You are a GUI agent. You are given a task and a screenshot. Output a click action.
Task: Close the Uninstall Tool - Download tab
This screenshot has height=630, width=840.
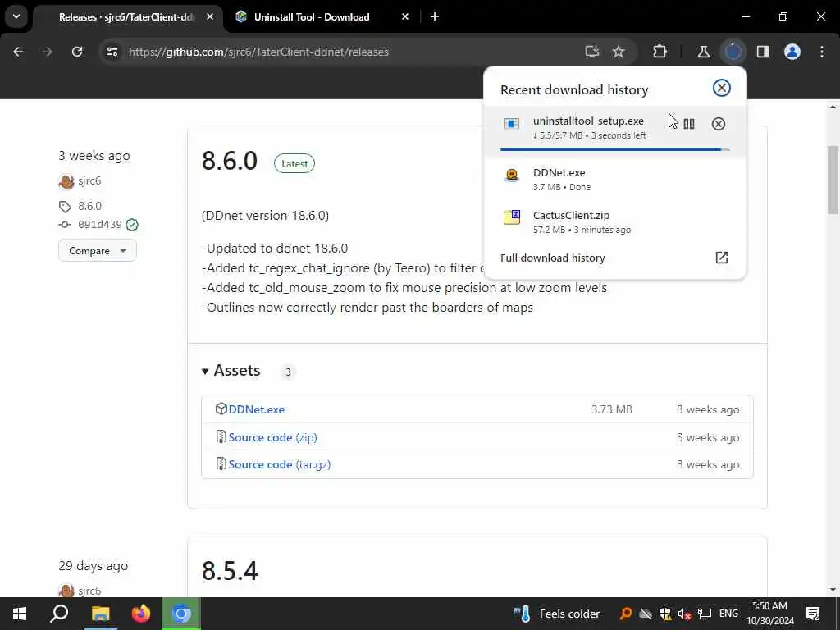405,17
